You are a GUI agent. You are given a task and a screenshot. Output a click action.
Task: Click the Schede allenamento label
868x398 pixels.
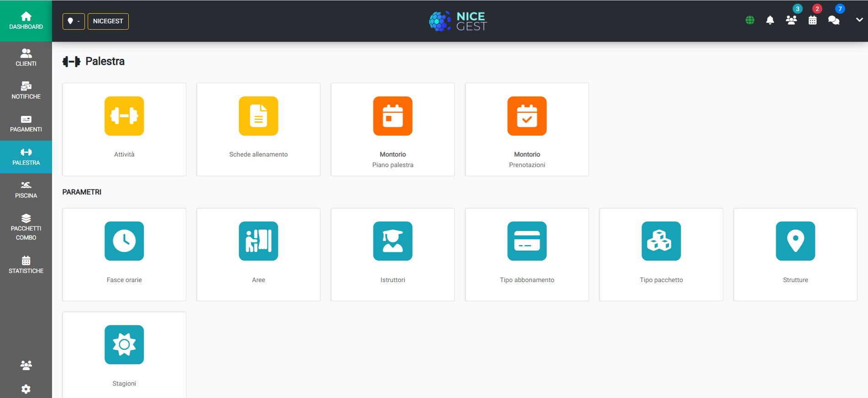pyautogui.click(x=258, y=154)
